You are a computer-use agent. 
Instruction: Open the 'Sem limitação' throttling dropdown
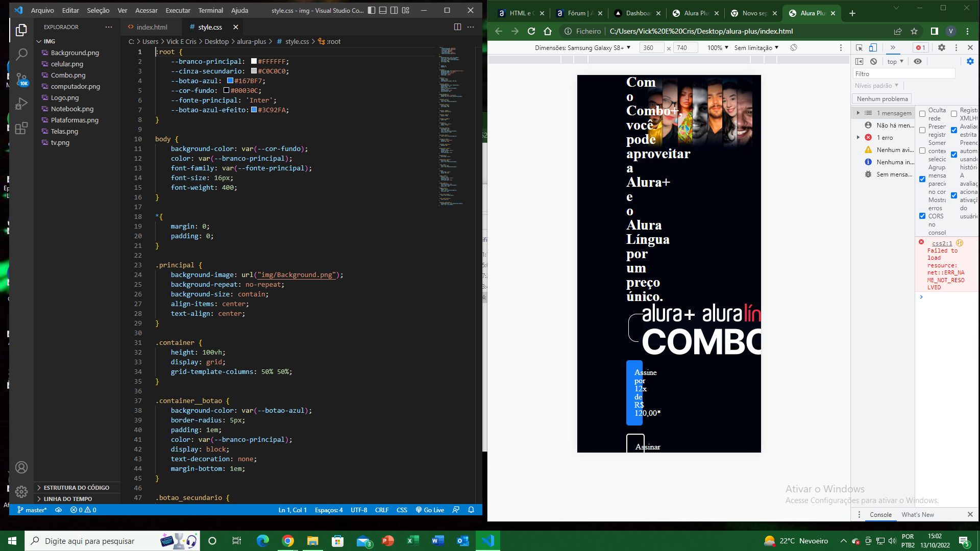tap(756, 47)
